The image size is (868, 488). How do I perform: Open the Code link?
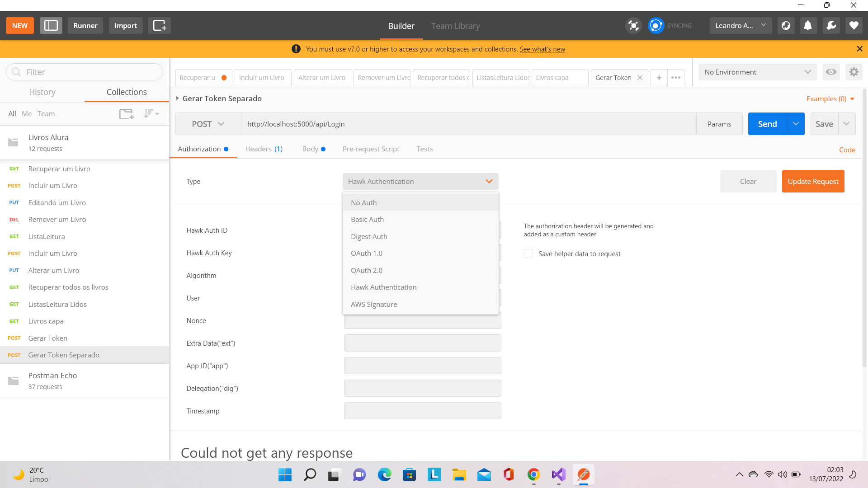pyautogui.click(x=847, y=150)
